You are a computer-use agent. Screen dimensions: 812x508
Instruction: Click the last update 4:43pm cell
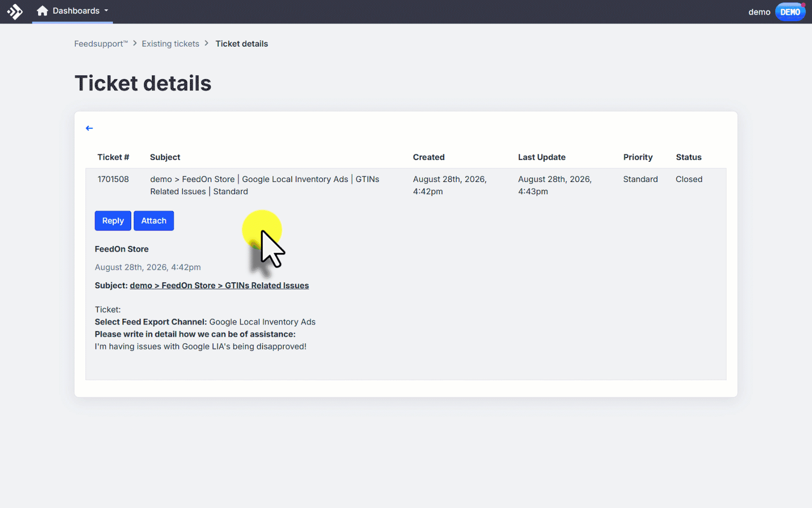(555, 185)
